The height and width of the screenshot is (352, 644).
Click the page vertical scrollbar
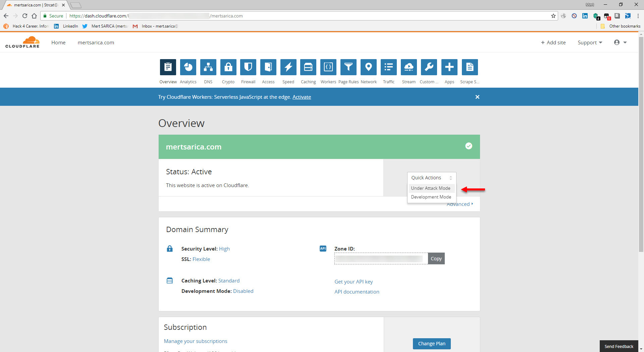tap(641, 144)
